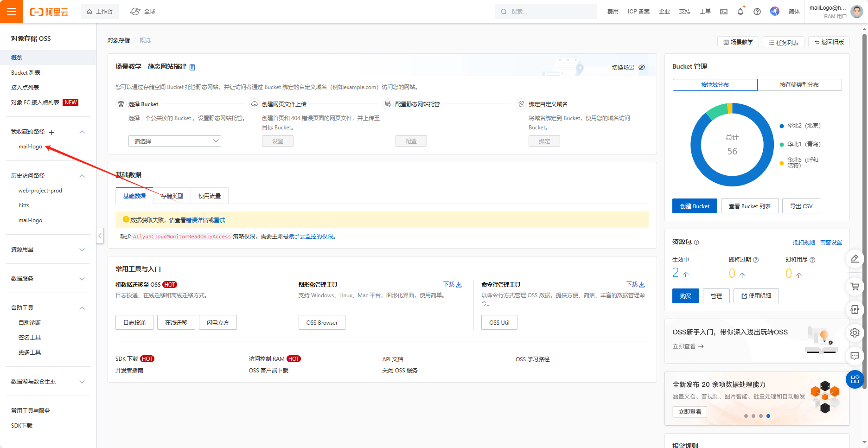
Task: Click the notification bell icon
Action: point(740,12)
